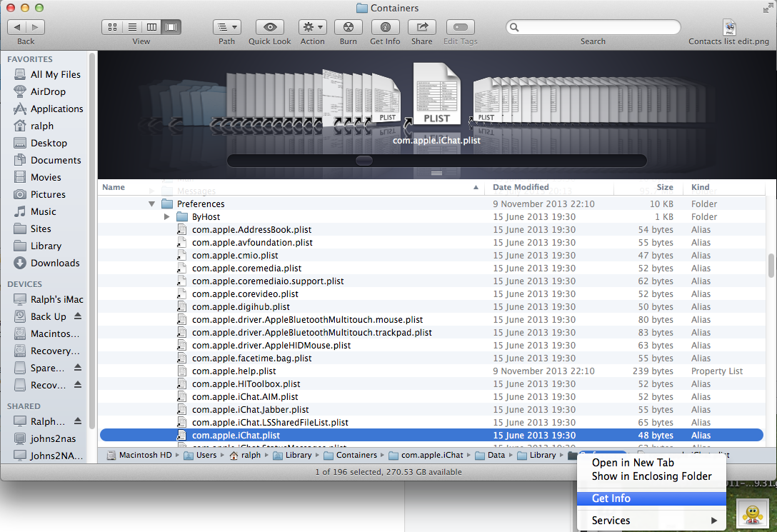777x532 pixels.
Task: Eject the Back Up drive
Action: pos(78,316)
